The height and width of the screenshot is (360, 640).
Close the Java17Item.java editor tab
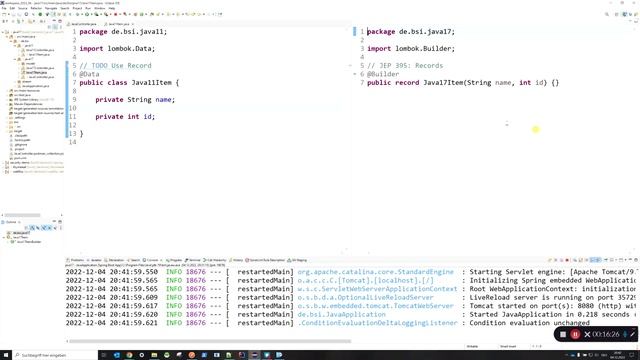pos(133,24)
